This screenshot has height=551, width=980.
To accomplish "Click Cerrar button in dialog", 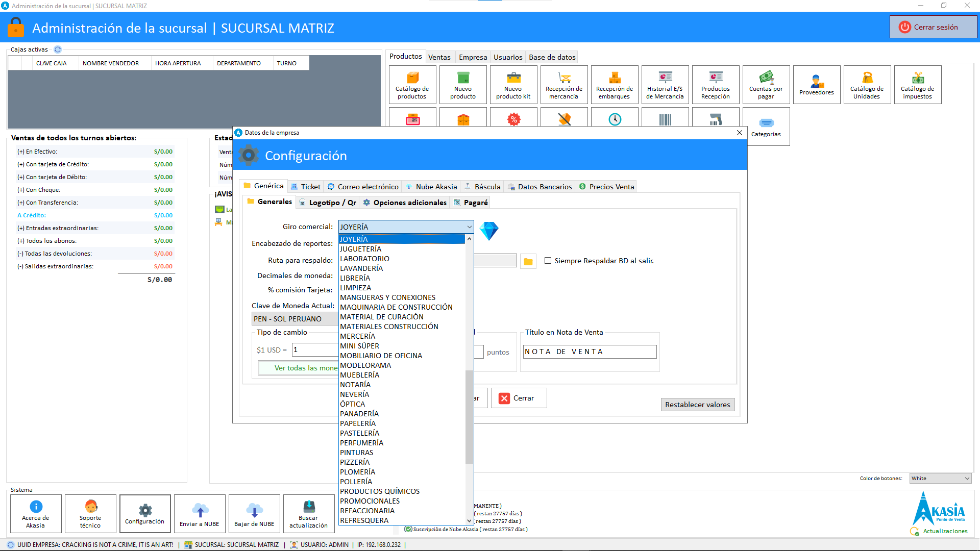I will coord(519,398).
